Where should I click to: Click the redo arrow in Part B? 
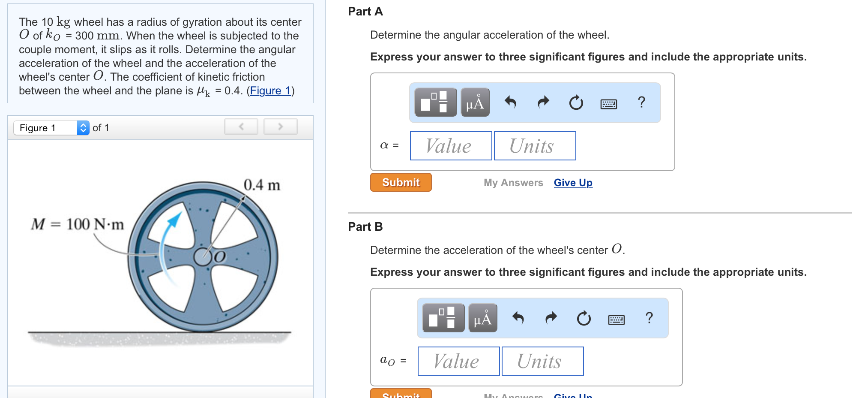coord(551,318)
